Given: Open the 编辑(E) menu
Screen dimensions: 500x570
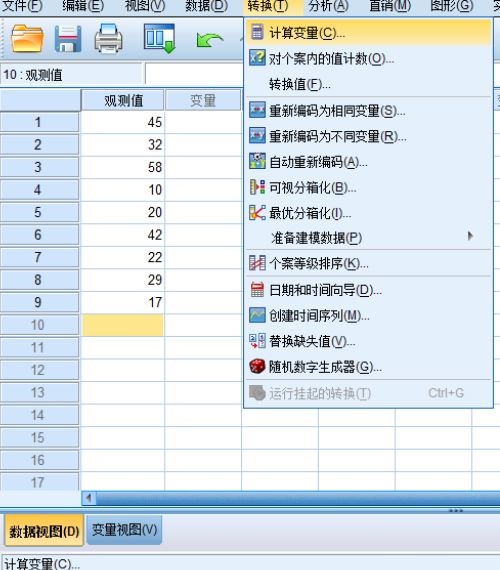Looking at the screenshot, I should pyautogui.click(x=83, y=6).
